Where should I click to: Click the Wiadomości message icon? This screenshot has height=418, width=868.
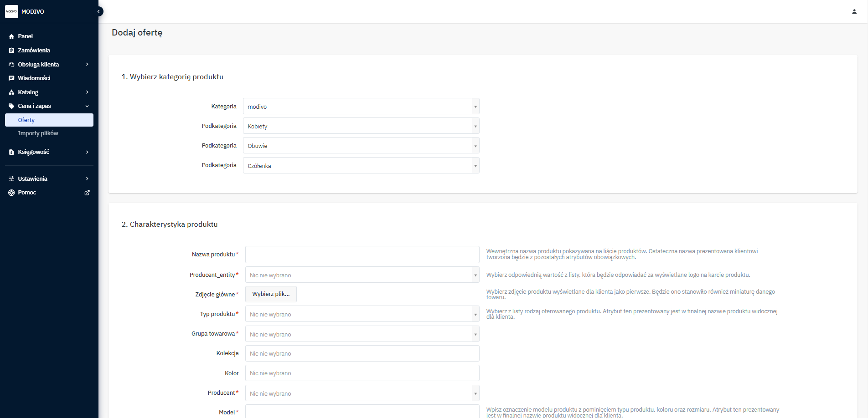click(x=11, y=78)
